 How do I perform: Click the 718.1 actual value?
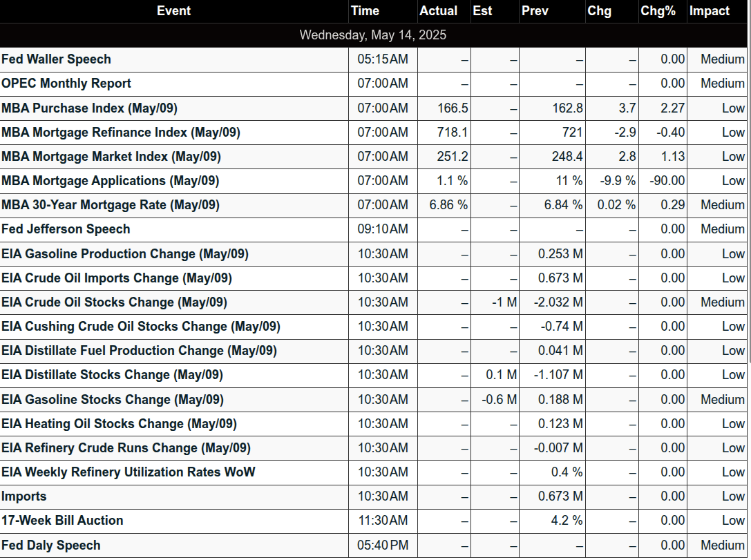(453, 132)
